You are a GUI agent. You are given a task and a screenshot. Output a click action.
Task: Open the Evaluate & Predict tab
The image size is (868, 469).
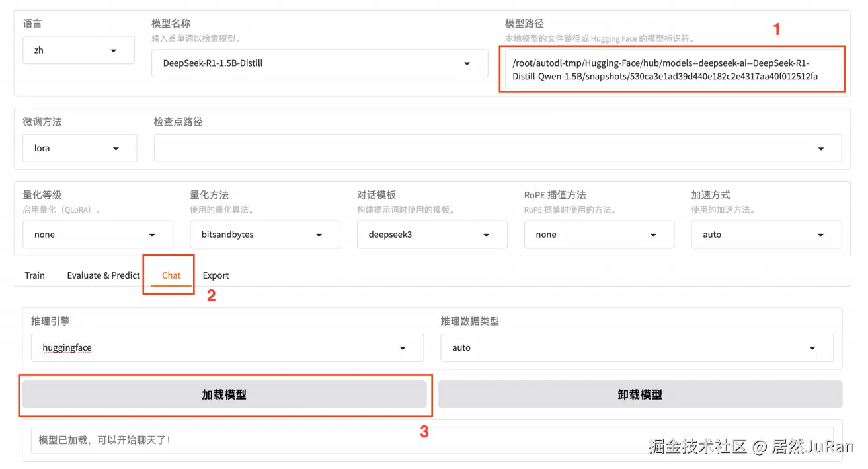click(x=104, y=275)
